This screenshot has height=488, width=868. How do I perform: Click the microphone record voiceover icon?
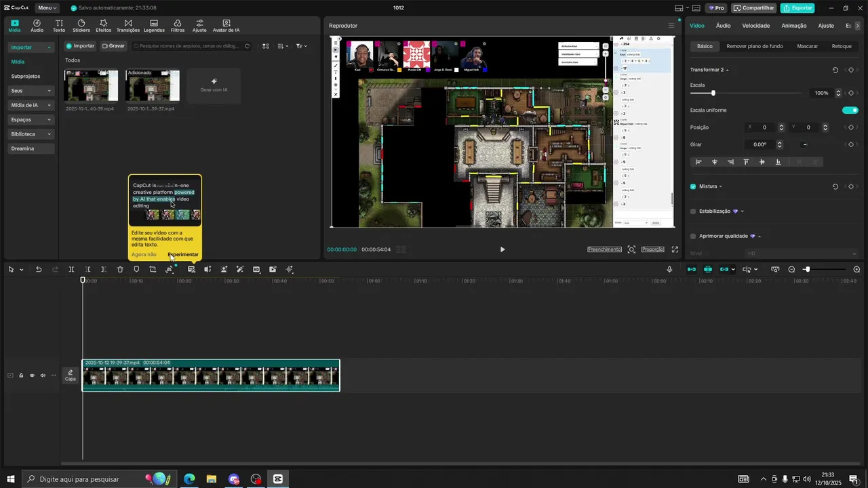669,269
